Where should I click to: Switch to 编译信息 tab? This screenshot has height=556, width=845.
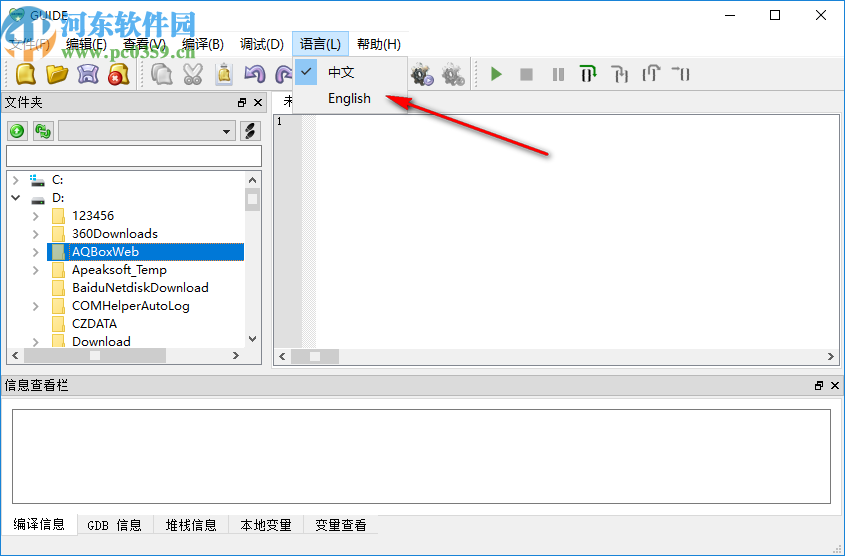[39, 524]
